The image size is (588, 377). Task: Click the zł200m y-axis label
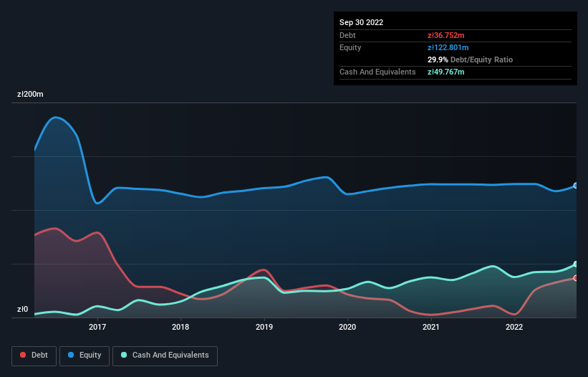click(30, 94)
